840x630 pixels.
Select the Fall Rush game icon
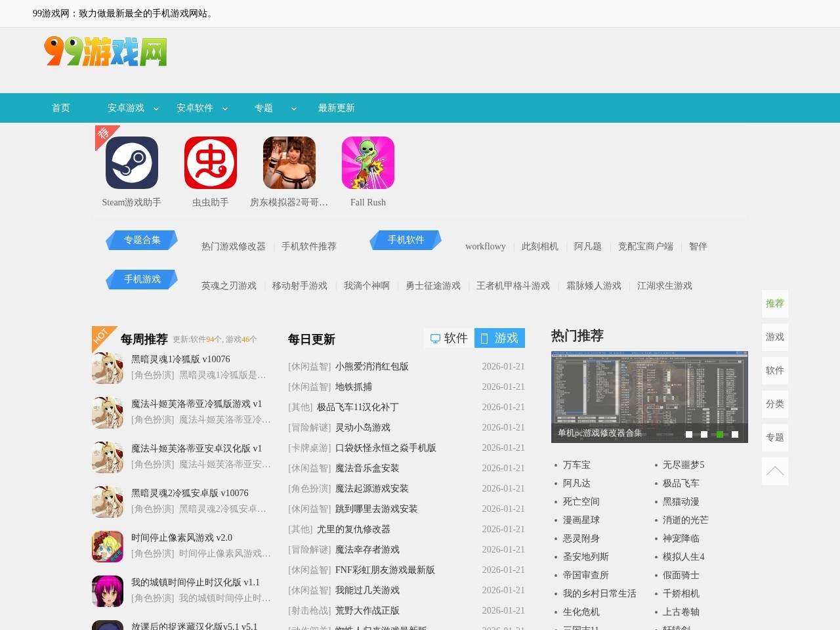(x=368, y=163)
